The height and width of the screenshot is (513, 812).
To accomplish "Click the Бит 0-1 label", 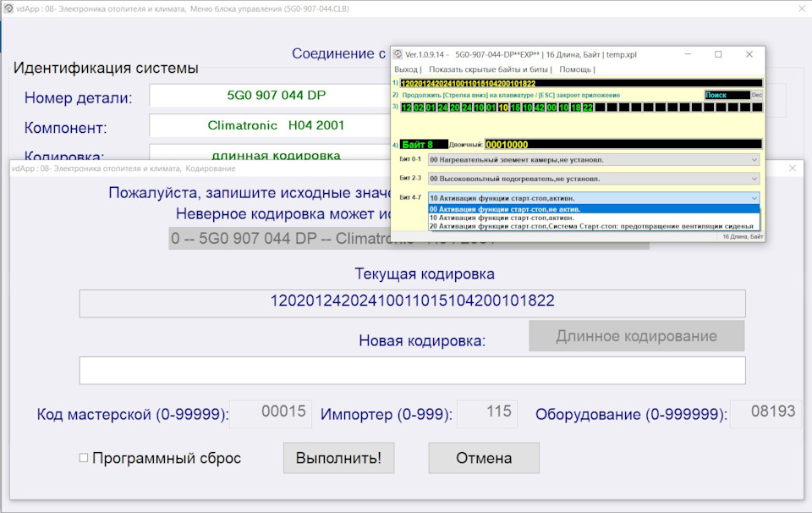I will point(410,159).
